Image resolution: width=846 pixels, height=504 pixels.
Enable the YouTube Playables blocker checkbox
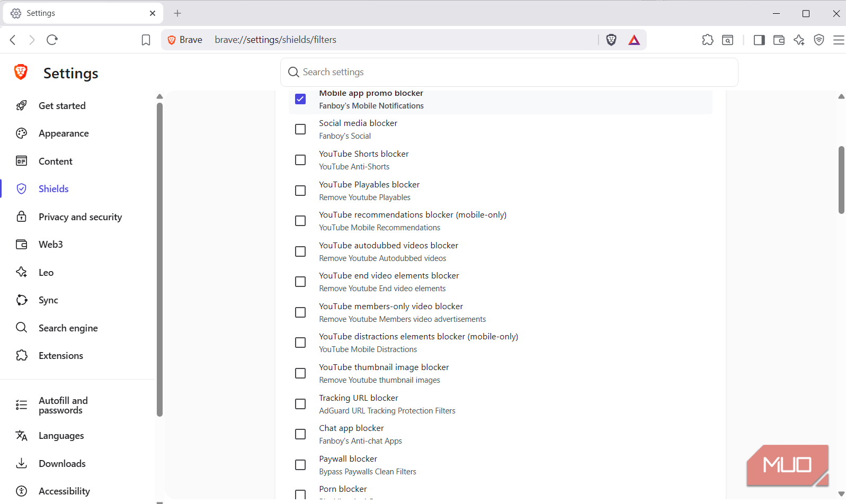tap(300, 191)
